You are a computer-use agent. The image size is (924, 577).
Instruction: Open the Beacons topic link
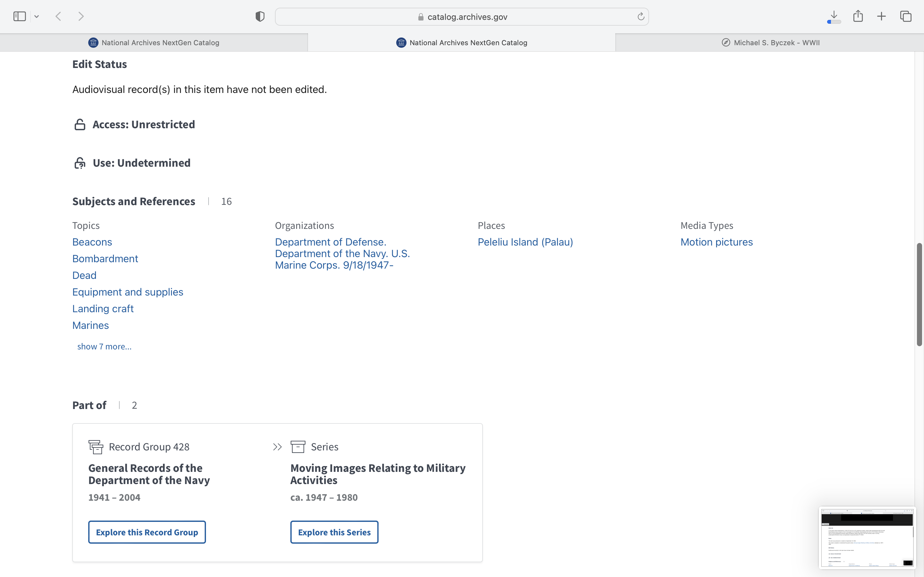point(92,242)
